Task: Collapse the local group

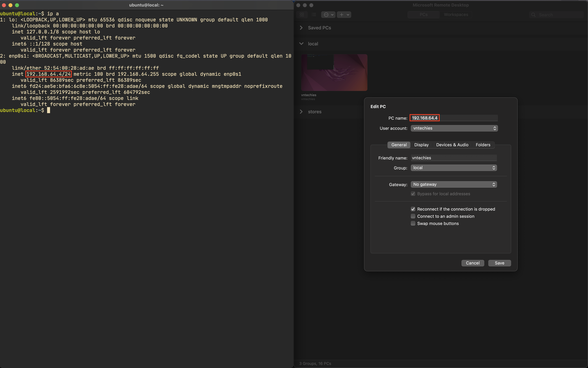Action: (301, 44)
